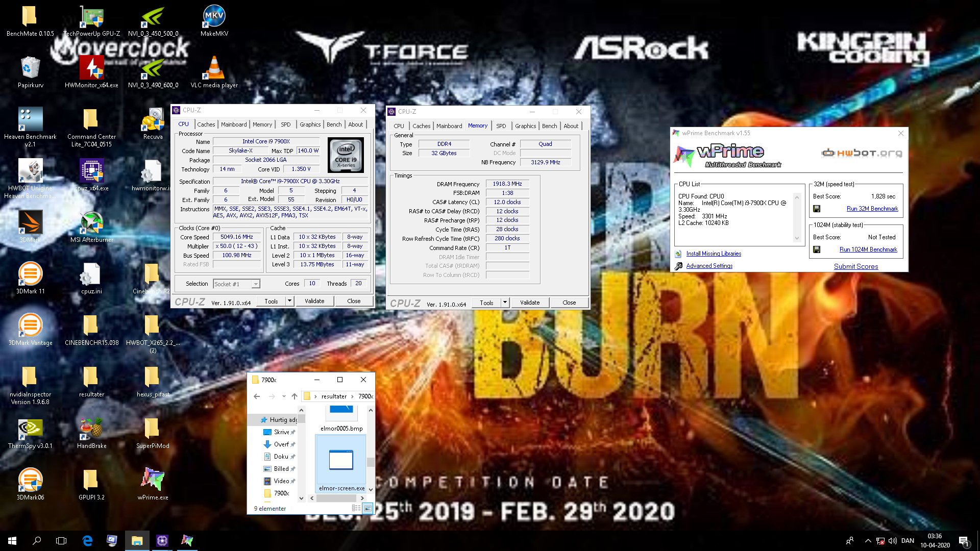This screenshot has height=551, width=980.
Task: Open 3DMark Vantage desktop shortcut
Action: (x=30, y=330)
